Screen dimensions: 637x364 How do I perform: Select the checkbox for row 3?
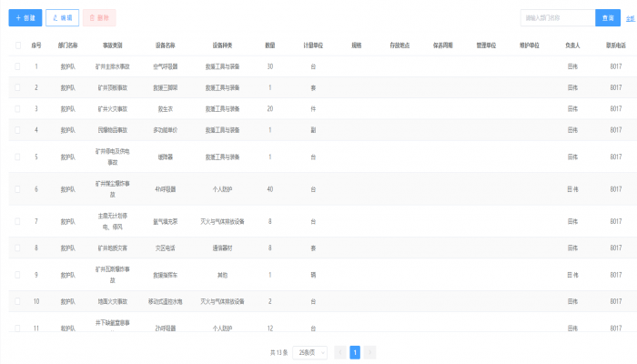click(x=17, y=108)
